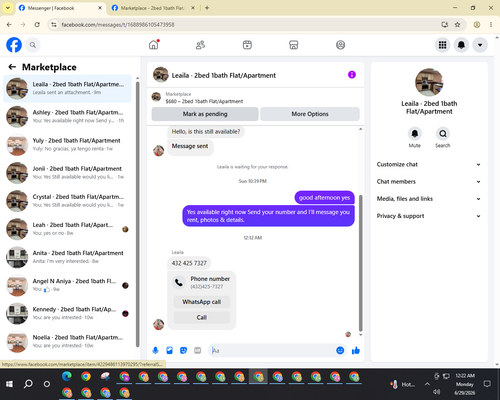500x400 pixels.
Task: Click chat header Leaila listing title
Action: 224,75
